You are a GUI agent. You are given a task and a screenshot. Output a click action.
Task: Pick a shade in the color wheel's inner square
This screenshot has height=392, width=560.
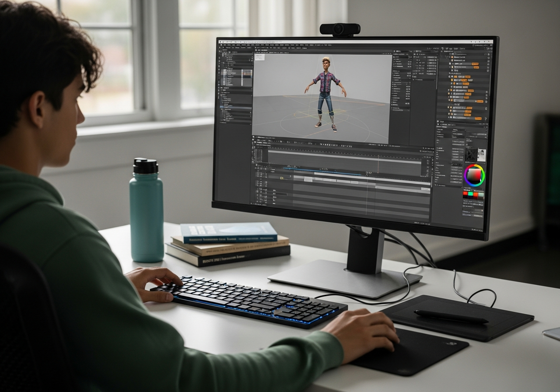[x=475, y=175]
